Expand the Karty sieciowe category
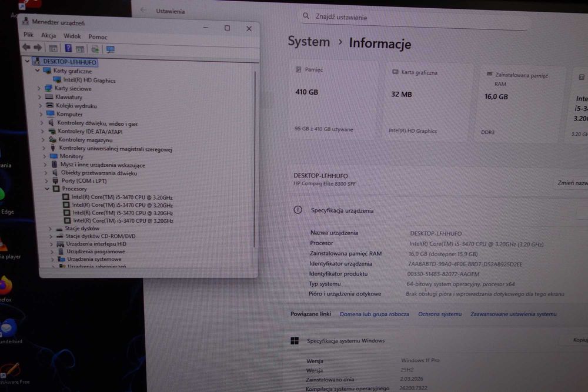 click(39, 88)
